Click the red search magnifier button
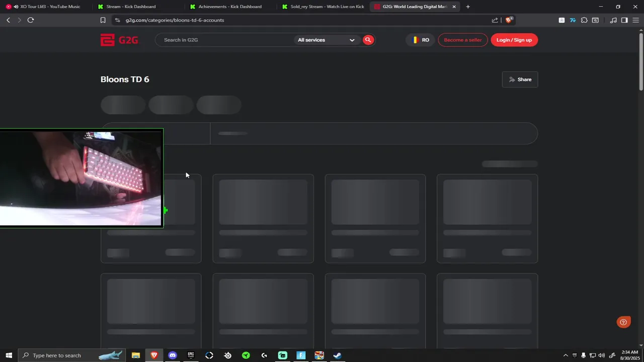 [x=368, y=40]
